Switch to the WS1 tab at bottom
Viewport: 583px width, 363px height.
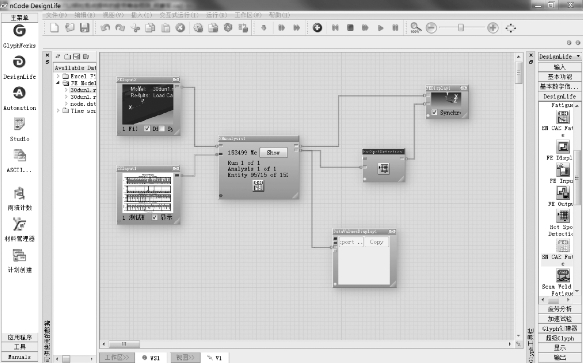[x=151, y=358]
